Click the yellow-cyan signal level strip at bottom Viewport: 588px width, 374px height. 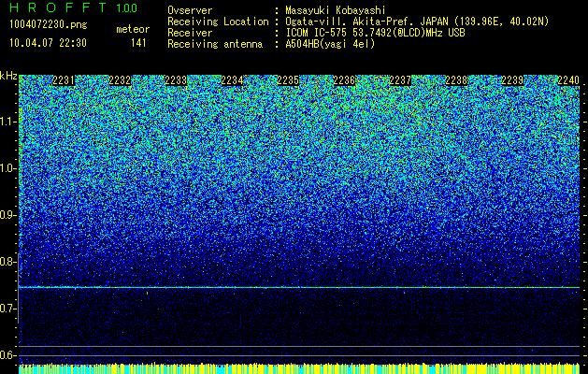pos(299,368)
